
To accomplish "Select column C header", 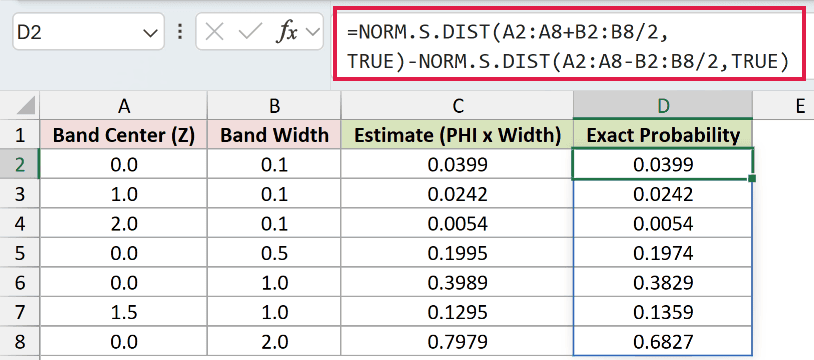I will (457, 105).
